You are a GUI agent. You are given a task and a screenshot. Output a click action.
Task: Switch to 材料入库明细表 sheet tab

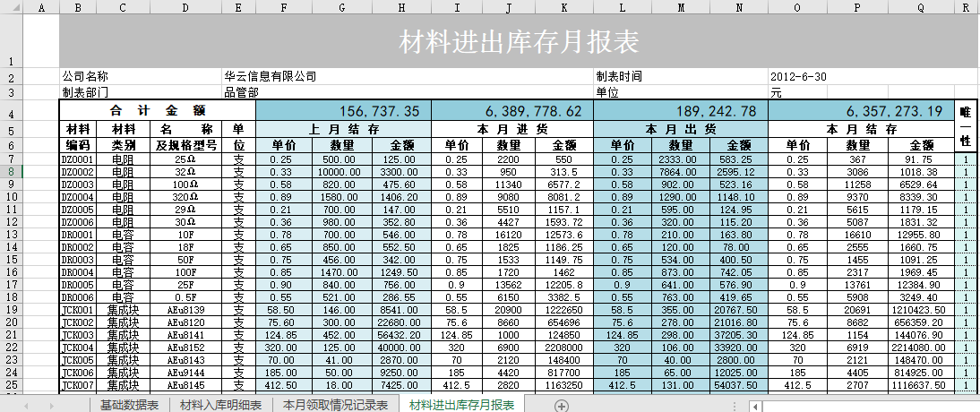220,406
